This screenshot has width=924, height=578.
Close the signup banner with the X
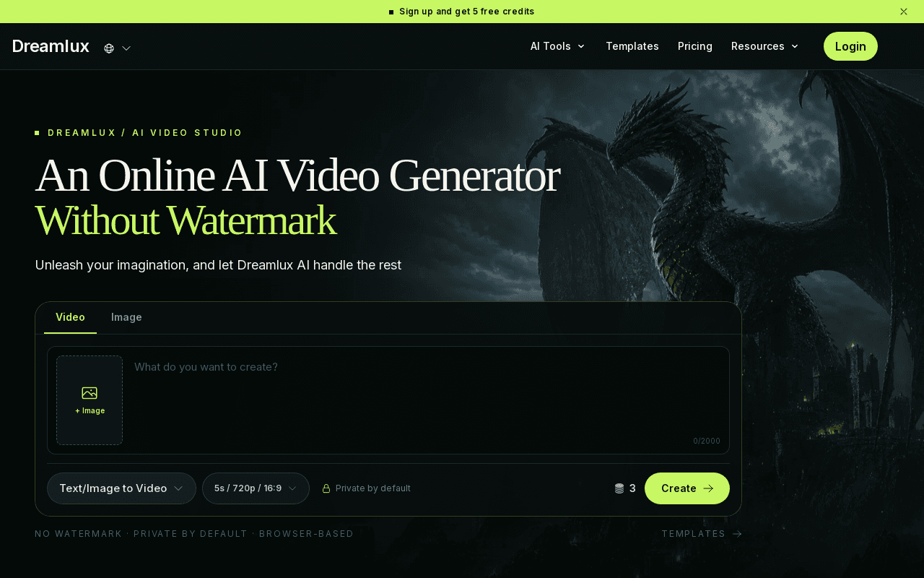coord(904,12)
